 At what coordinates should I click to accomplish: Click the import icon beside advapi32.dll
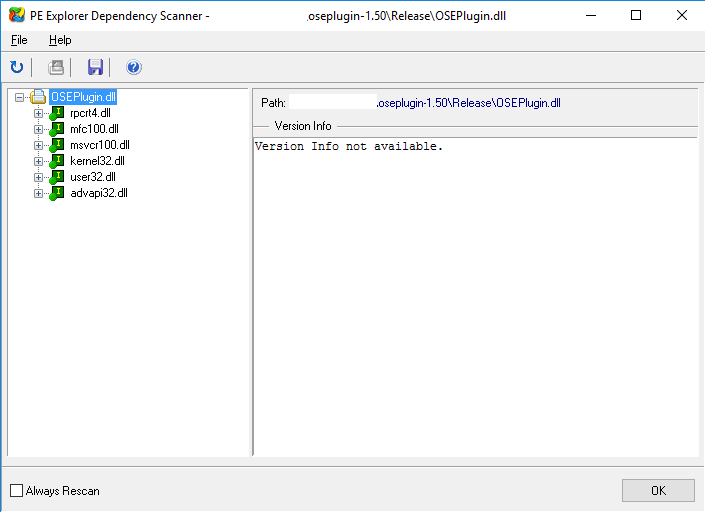click(x=57, y=193)
